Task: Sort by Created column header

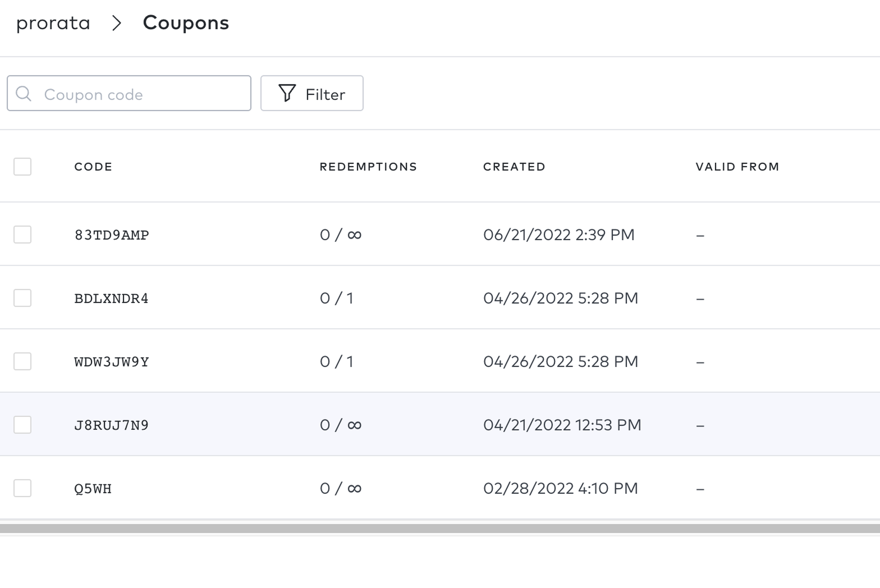Action: point(514,167)
